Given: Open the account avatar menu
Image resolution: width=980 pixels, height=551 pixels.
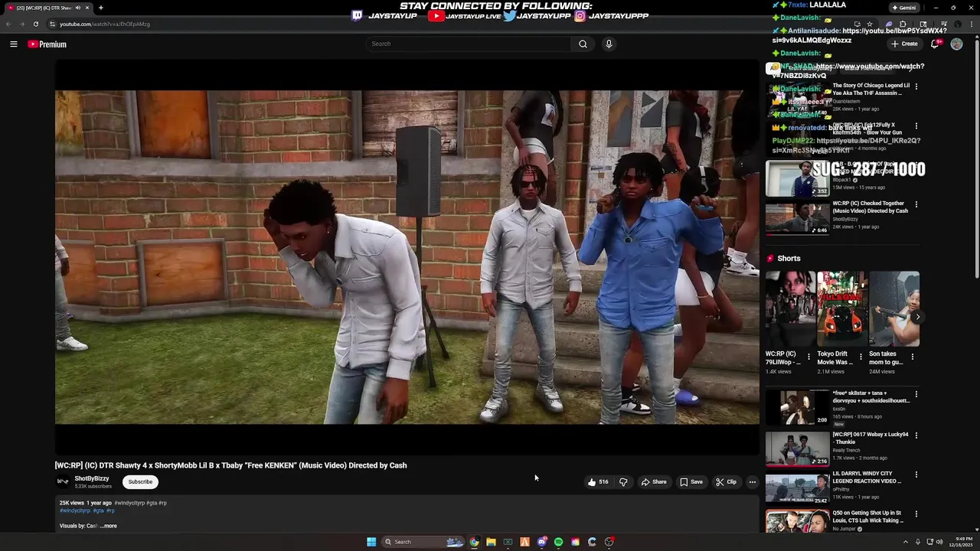Looking at the screenshot, I should [956, 44].
